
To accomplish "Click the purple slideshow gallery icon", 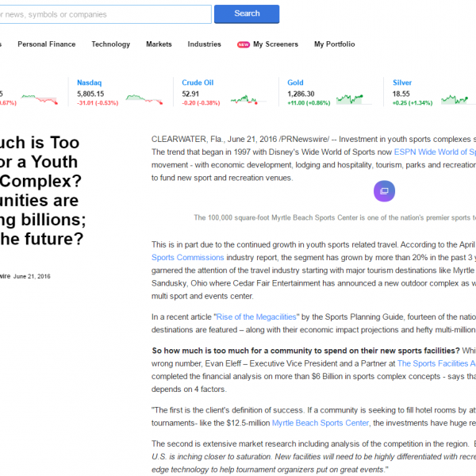I will [x=384, y=191].
